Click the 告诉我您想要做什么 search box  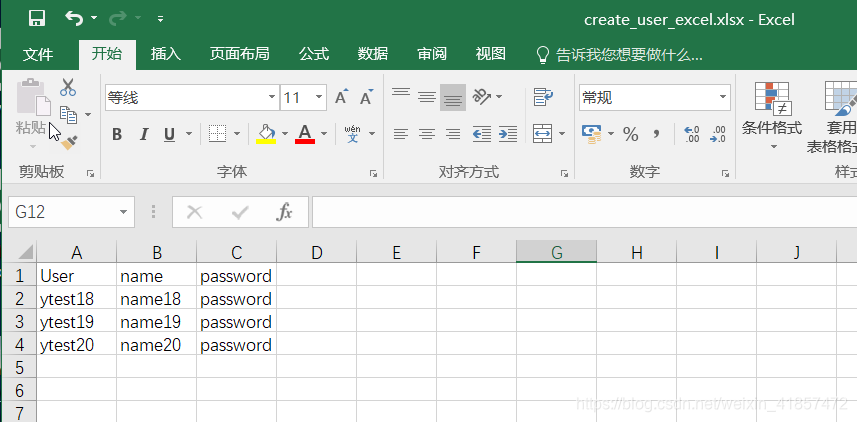pyautogui.click(x=620, y=55)
